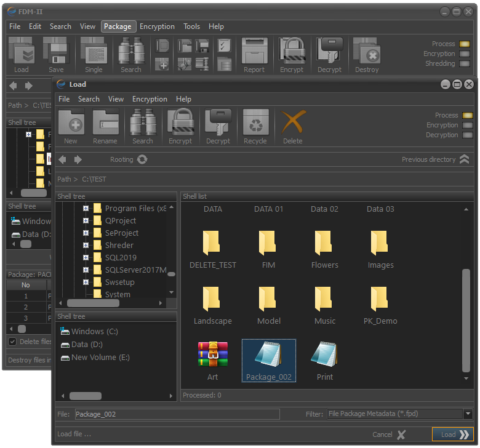This screenshot has width=480, height=448.
Task: Click the Load button at dialog bottom
Action: point(453,434)
